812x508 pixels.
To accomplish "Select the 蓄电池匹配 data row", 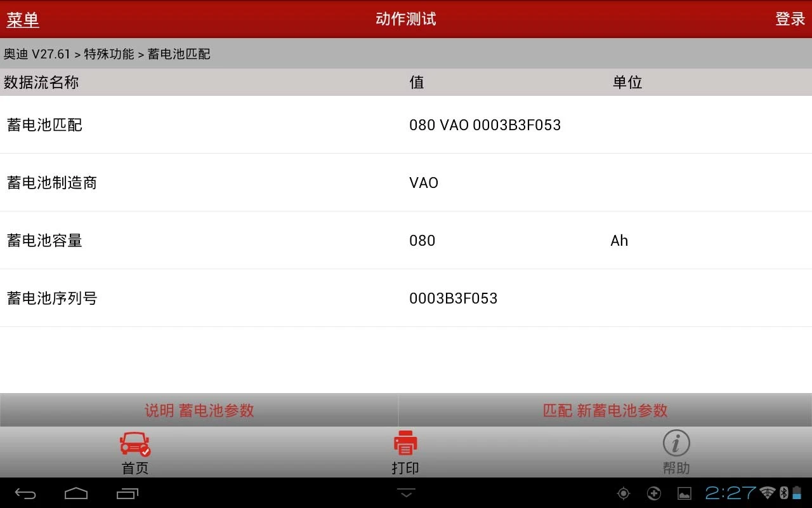I will coord(406,125).
